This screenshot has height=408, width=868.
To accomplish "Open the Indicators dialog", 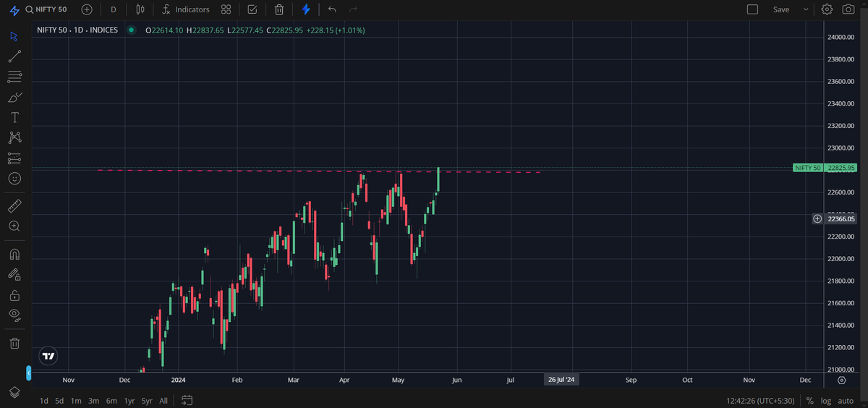I will tap(186, 9).
